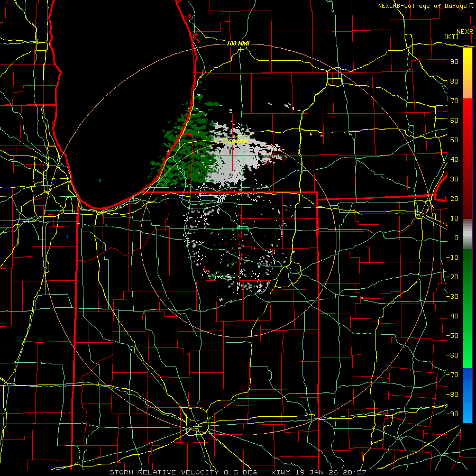Click the -50 scale label
The image size is (476, 476).
tap(452, 336)
